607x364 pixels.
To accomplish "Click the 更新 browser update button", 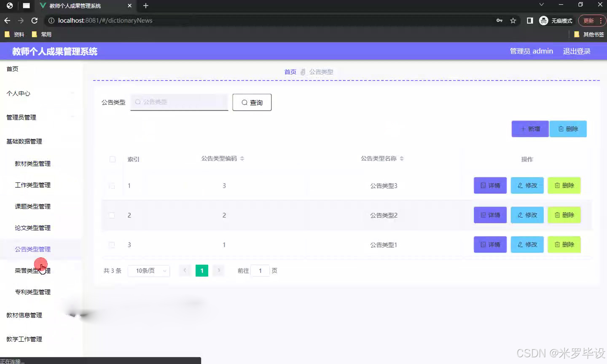I will click(x=592, y=21).
